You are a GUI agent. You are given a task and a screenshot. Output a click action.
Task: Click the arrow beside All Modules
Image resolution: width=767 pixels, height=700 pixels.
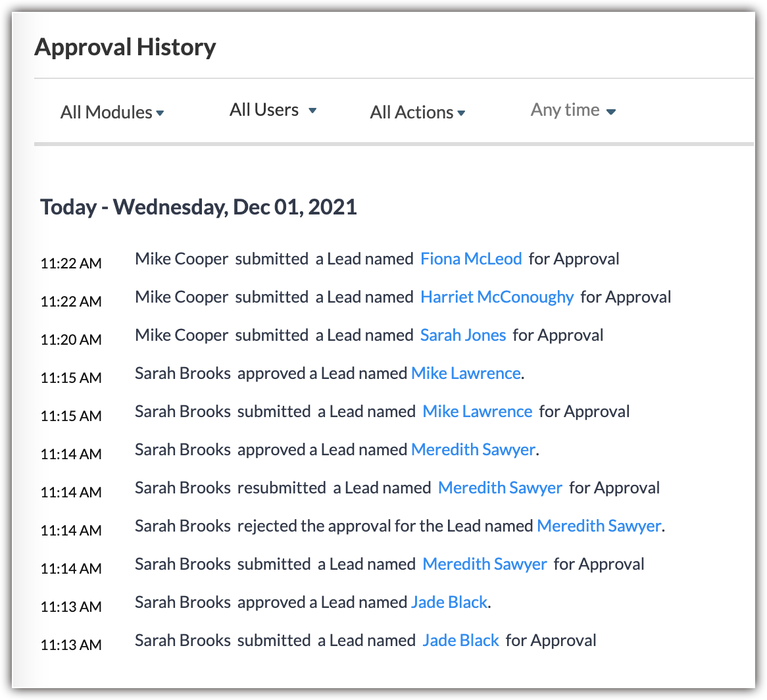point(160,114)
